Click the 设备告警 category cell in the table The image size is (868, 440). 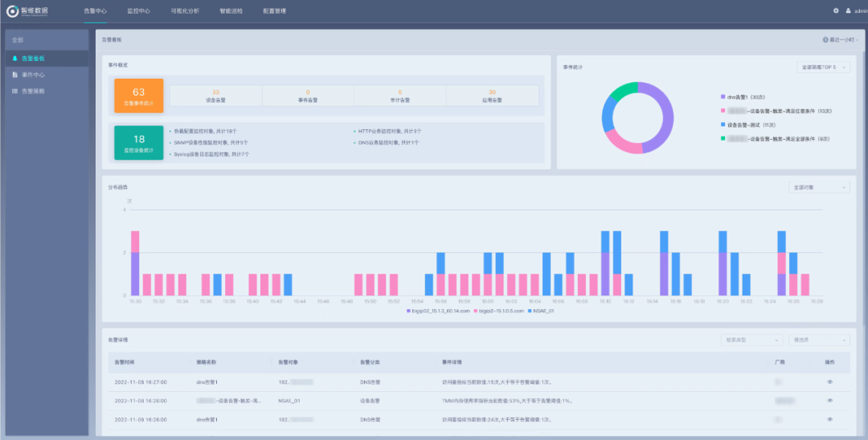pyautogui.click(x=370, y=400)
